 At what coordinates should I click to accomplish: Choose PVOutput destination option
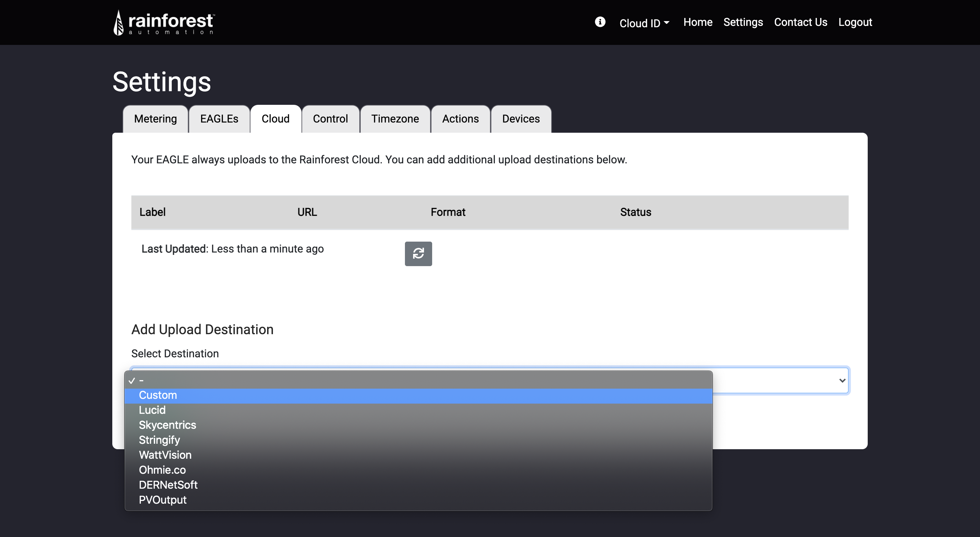[x=162, y=500]
